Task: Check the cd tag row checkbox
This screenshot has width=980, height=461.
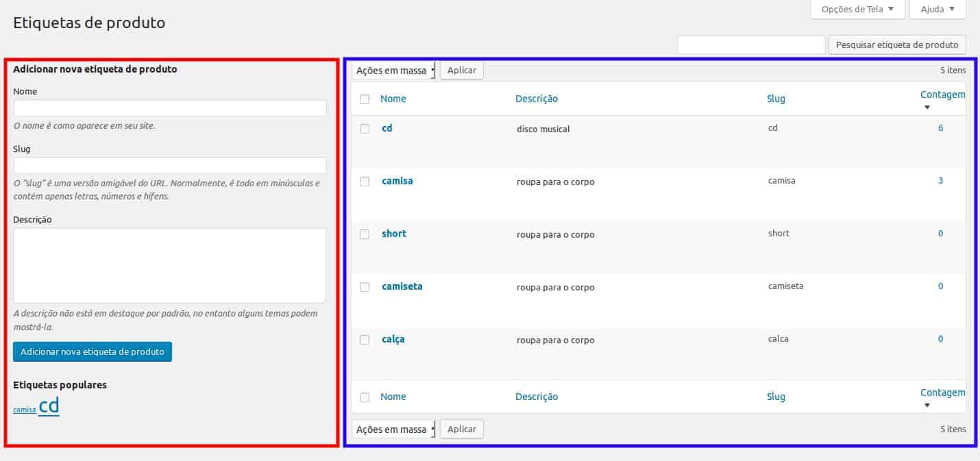Action: point(365,129)
